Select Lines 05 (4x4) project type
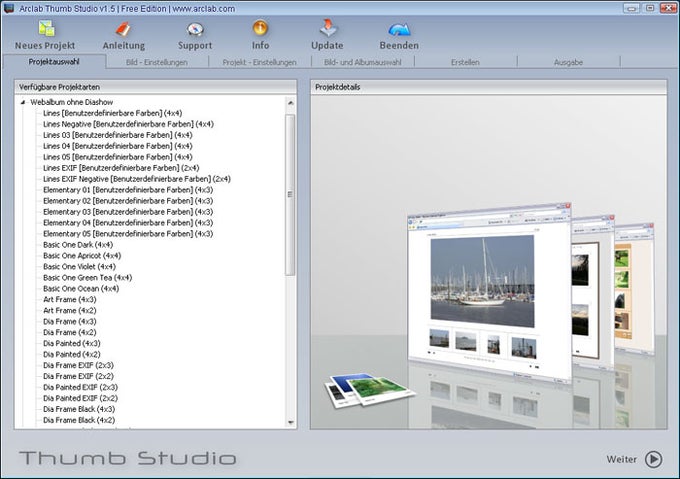This screenshot has width=680, height=479. 118,157
